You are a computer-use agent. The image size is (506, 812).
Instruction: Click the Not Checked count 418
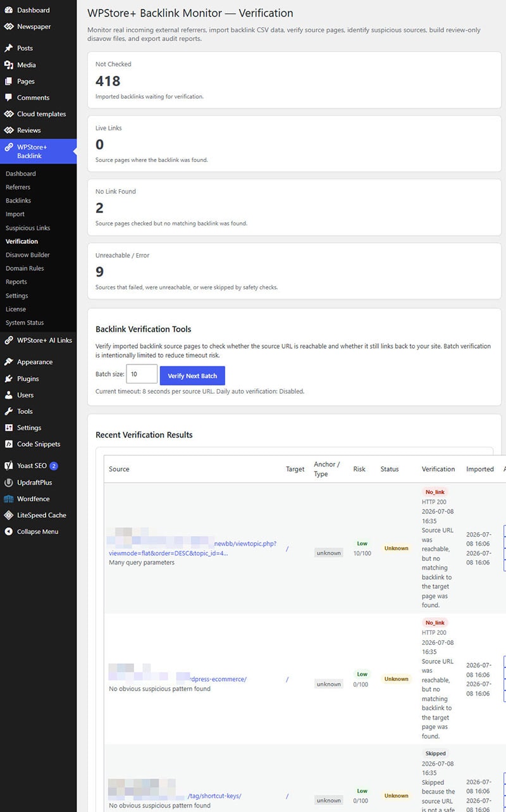tap(108, 81)
